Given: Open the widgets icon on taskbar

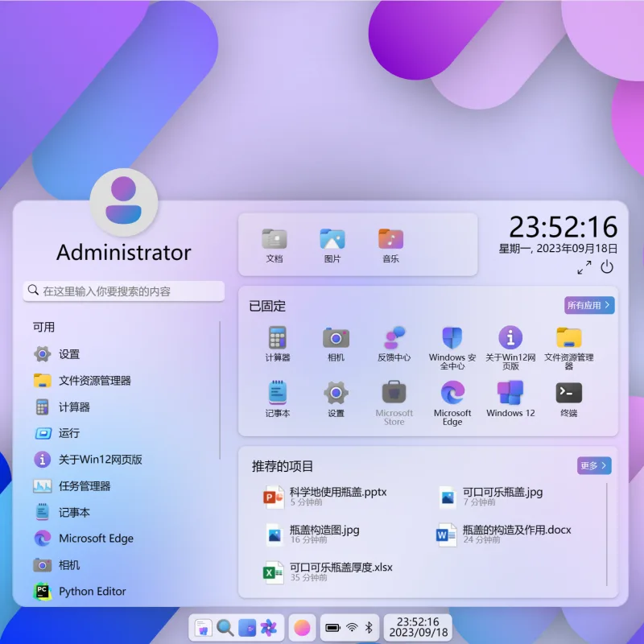Looking at the screenshot, I should (x=247, y=628).
